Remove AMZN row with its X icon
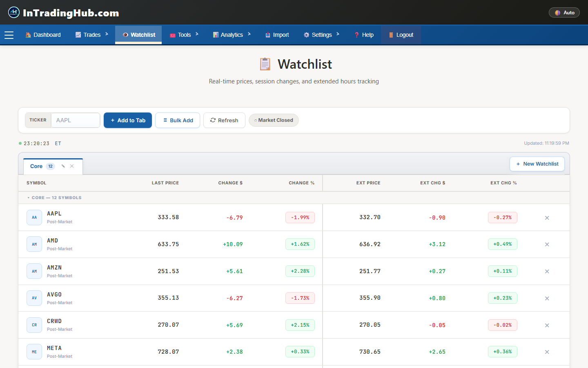The height and width of the screenshot is (368, 588). (547, 272)
